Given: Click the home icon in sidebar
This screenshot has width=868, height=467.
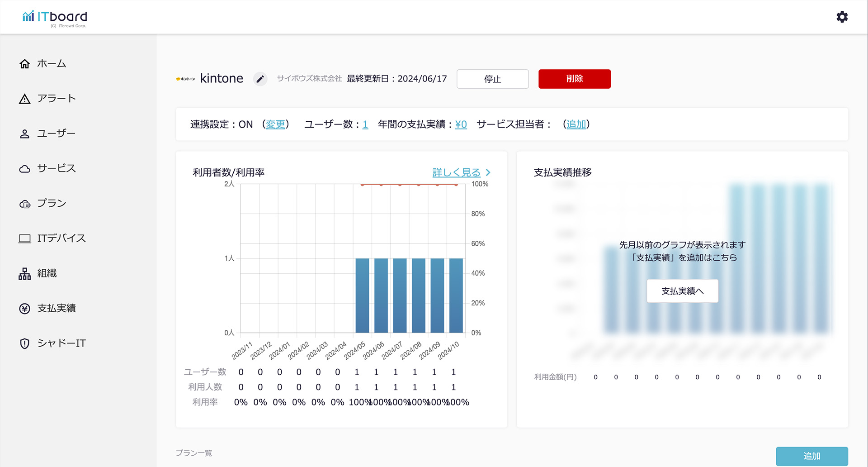Looking at the screenshot, I should click(25, 64).
